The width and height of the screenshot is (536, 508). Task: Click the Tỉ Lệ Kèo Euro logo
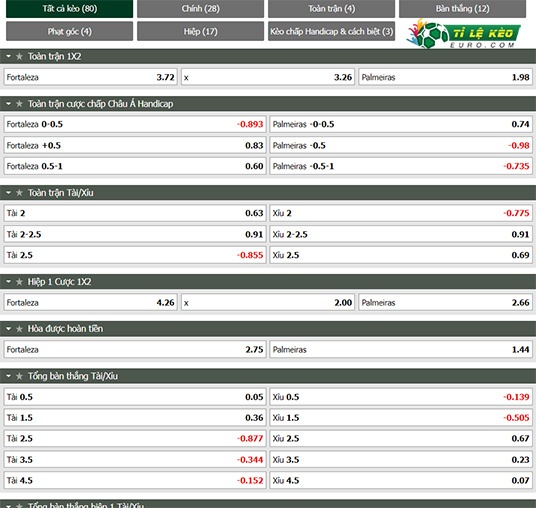point(463,34)
